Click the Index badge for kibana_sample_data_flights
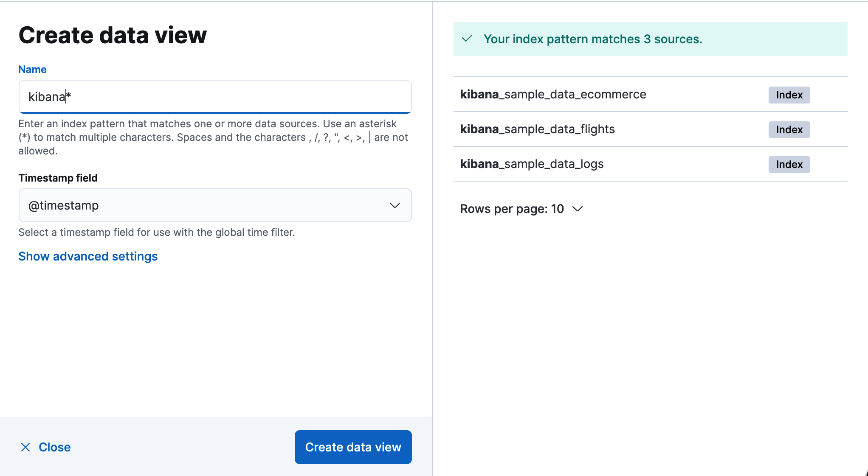 (789, 130)
